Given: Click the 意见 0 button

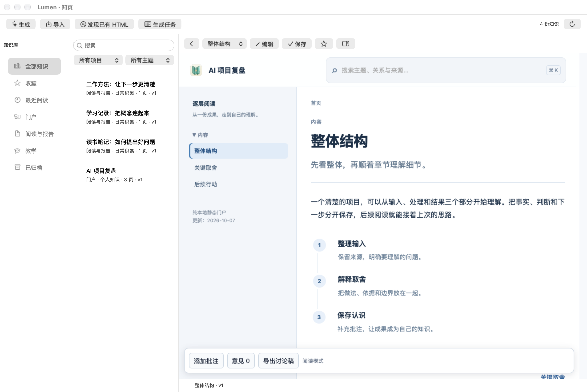Looking at the screenshot, I should pos(241,360).
